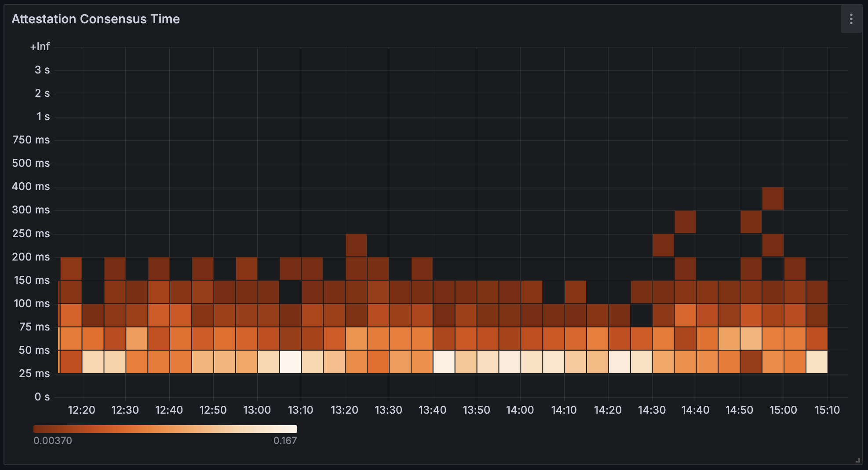Image resolution: width=868 pixels, height=470 pixels.
Task: Select the legend minimum value 0.00370
Action: click(x=53, y=441)
